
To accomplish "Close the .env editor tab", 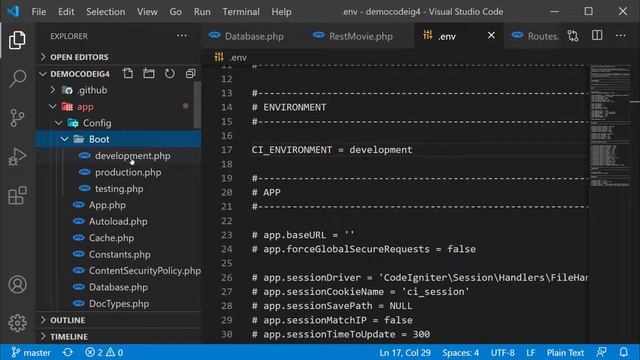I will [491, 36].
